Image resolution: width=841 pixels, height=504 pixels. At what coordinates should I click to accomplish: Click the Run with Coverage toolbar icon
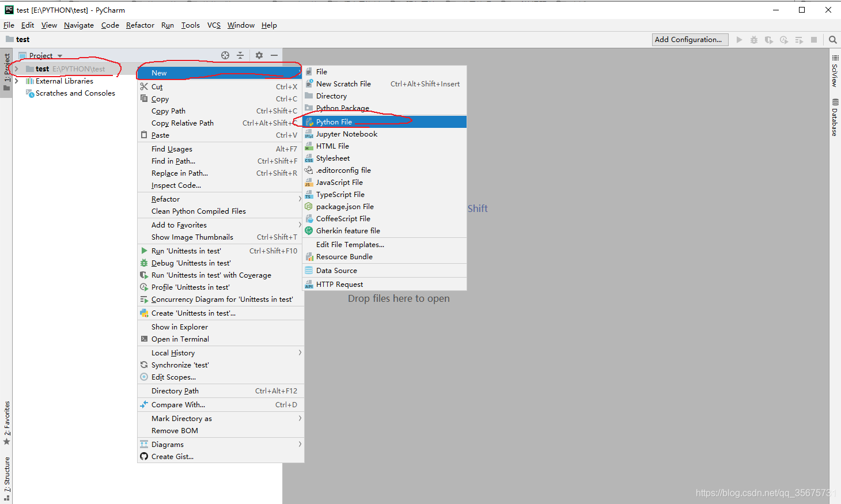click(x=769, y=40)
